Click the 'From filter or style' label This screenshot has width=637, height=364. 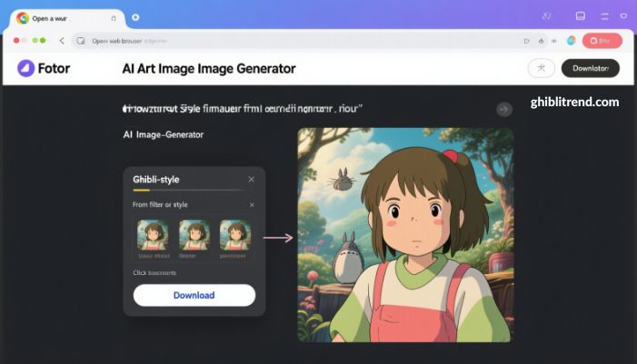160,205
